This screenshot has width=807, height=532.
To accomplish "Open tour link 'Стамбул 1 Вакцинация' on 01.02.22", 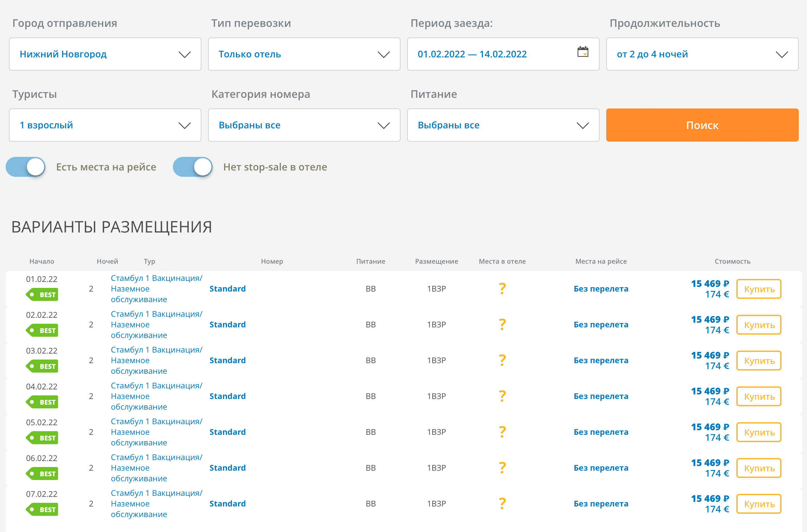I will click(156, 289).
